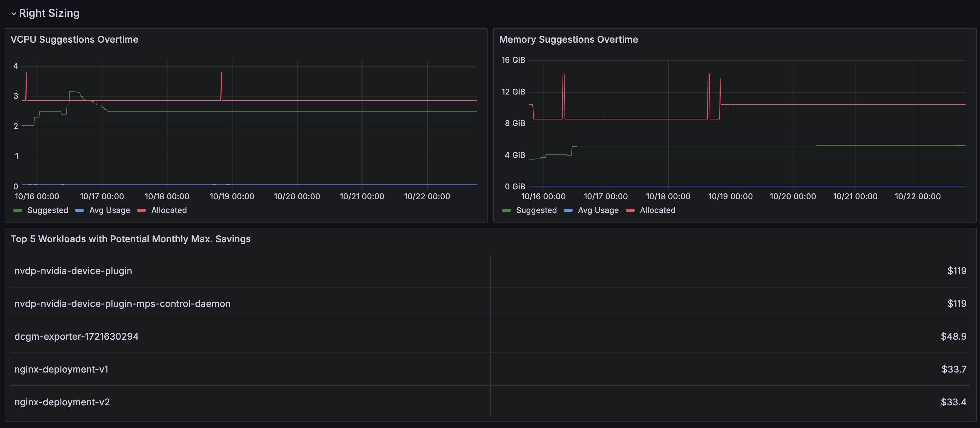980x428 pixels.
Task: Click the 10/17 00:00 label on the VCPU chart
Action: tap(101, 197)
